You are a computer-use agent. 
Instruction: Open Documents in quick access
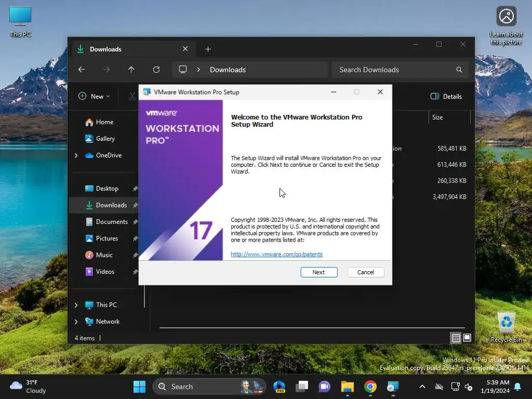pyautogui.click(x=112, y=222)
